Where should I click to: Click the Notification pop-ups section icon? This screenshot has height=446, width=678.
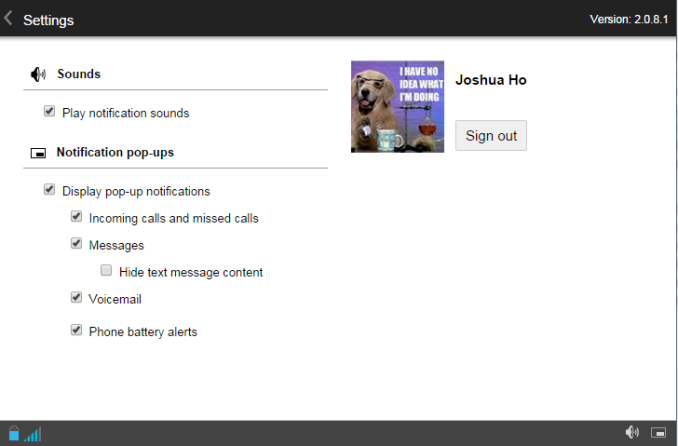[x=38, y=153]
